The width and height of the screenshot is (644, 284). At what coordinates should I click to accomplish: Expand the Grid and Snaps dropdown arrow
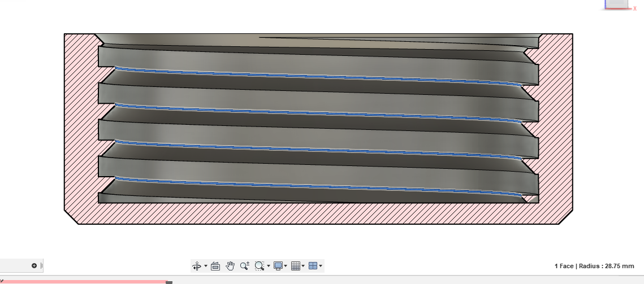click(x=303, y=266)
